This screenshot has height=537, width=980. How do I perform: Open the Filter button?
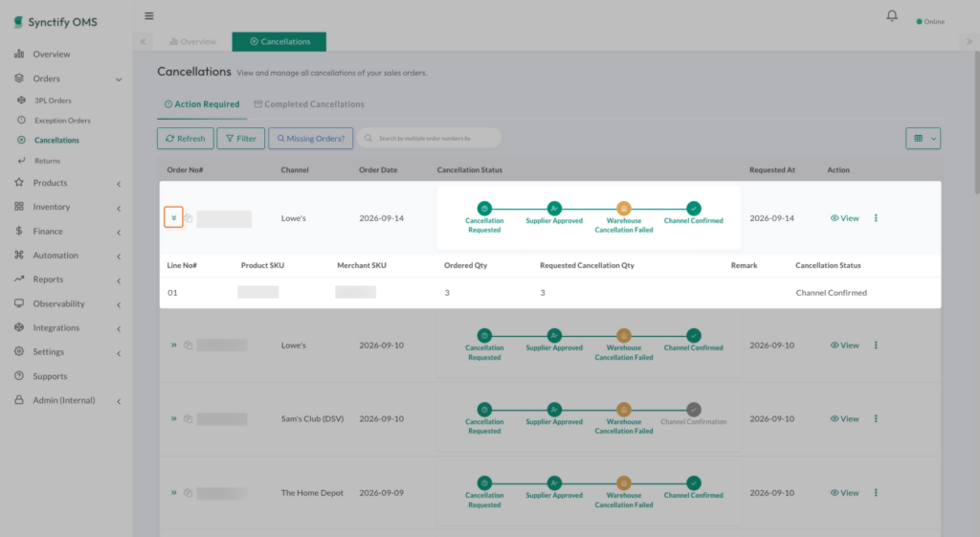coord(240,138)
